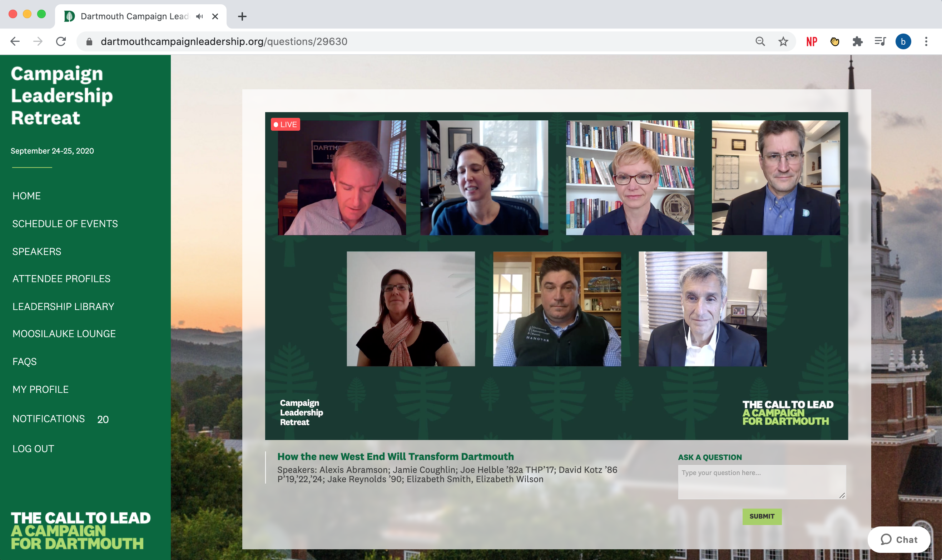The image size is (942, 560).
Task: Click the Log Out link
Action: click(33, 448)
